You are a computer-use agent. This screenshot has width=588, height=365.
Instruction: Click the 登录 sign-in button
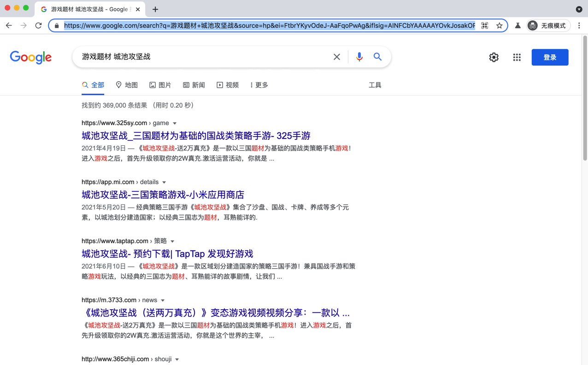tap(550, 57)
